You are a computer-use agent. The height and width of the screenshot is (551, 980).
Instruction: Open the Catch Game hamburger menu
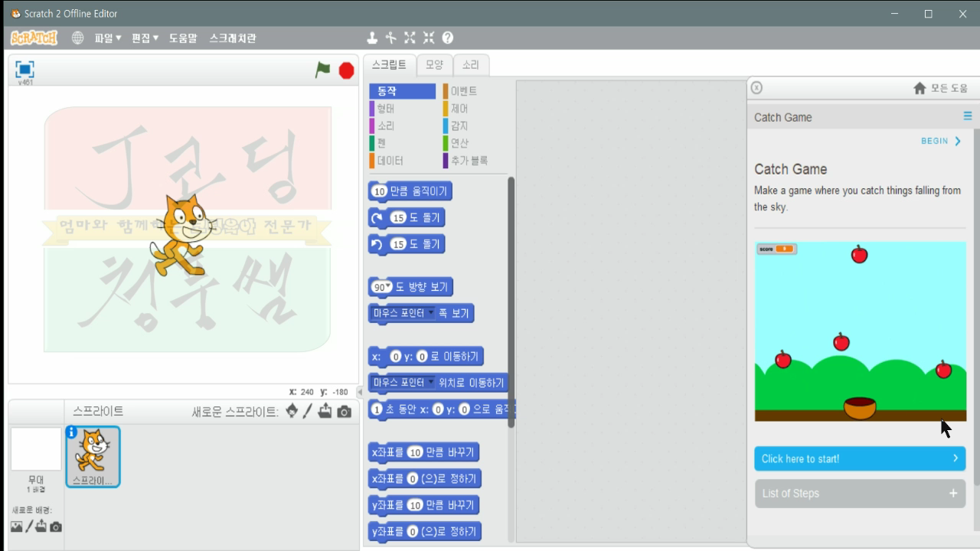pyautogui.click(x=968, y=116)
